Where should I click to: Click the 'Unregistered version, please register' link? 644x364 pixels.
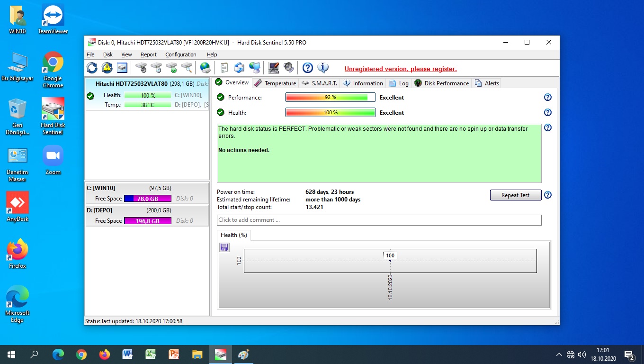point(401,69)
